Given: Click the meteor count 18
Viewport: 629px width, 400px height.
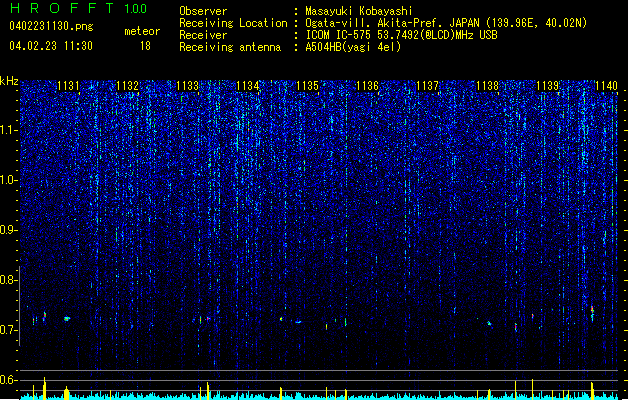Looking at the screenshot, I should point(145,46).
